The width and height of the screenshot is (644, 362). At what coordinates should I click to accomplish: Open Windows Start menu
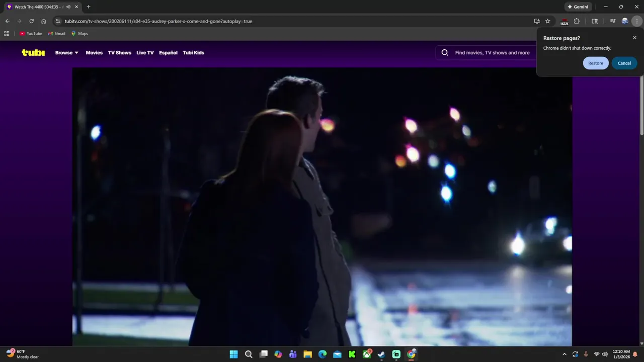pyautogui.click(x=233, y=354)
